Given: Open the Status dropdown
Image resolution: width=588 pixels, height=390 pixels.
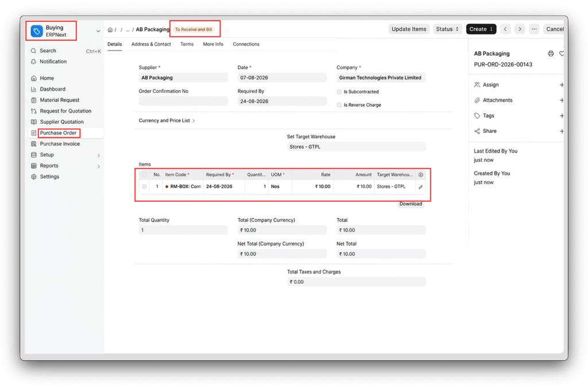Looking at the screenshot, I should [x=447, y=29].
